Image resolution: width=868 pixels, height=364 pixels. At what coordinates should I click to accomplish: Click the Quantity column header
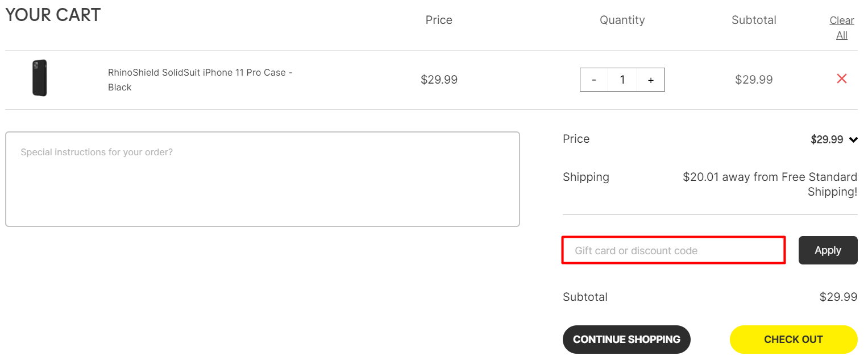pyautogui.click(x=622, y=20)
